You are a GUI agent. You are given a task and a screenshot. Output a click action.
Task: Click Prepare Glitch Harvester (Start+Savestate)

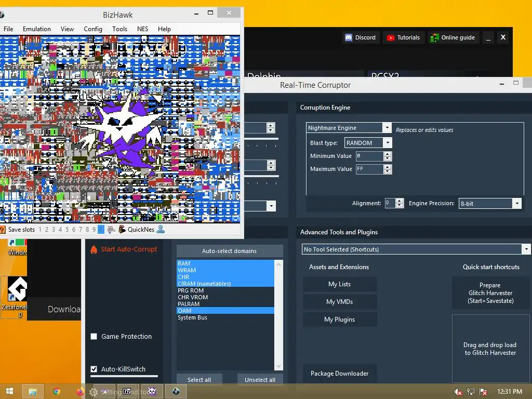pos(490,293)
